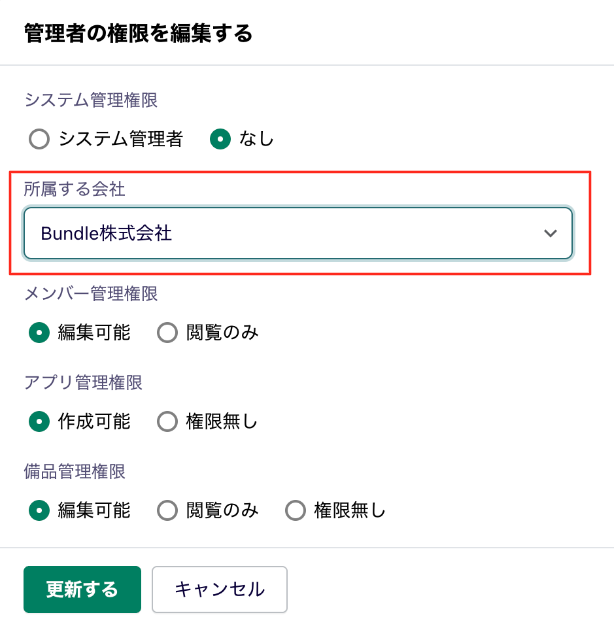Image resolution: width=614 pixels, height=625 pixels.
Task: Click the 所属する会社 field label
Action: click(75, 189)
